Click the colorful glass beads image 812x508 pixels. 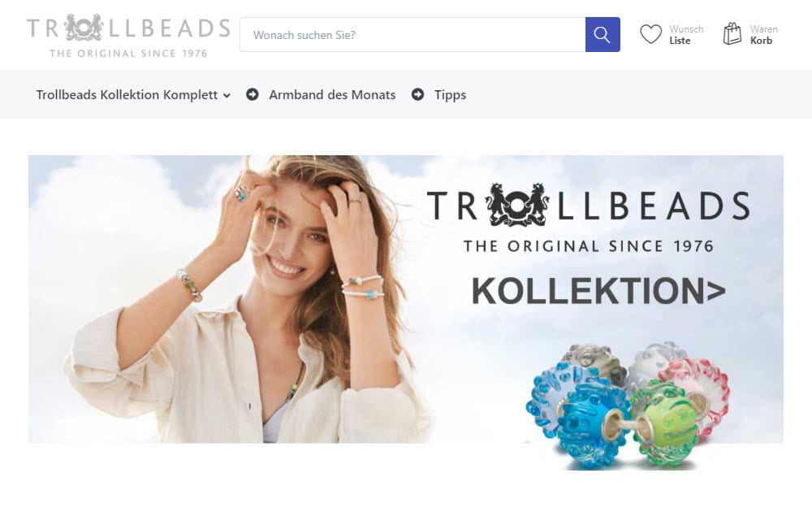point(628,405)
